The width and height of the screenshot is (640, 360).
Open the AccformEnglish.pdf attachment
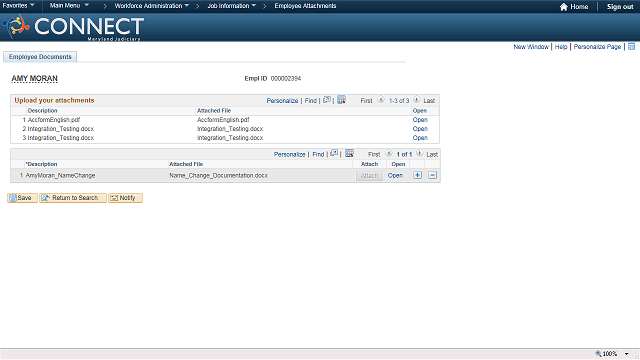420,120
